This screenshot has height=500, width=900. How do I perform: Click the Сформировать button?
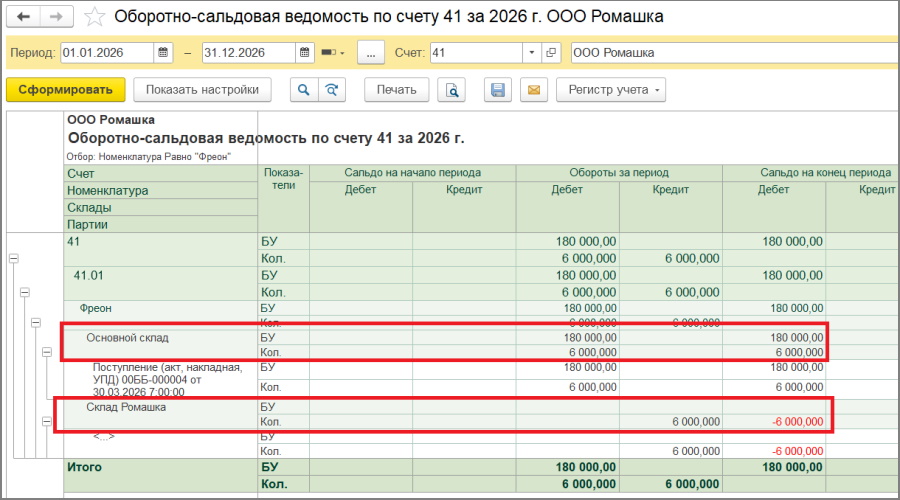tap(66, 90)
